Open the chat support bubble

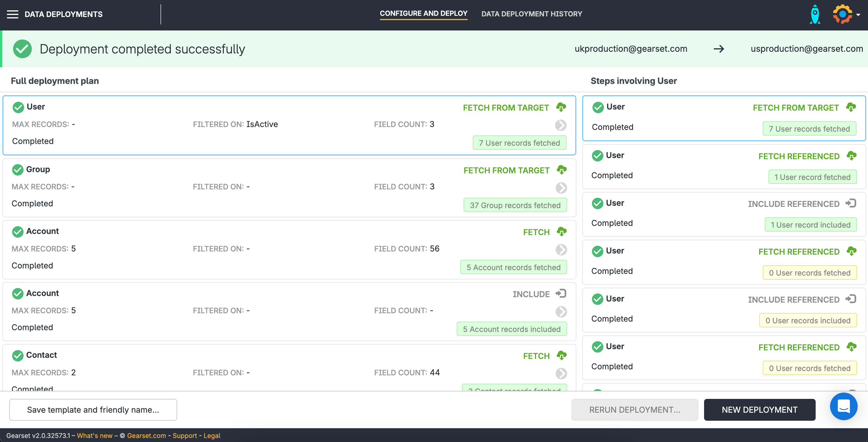pyautogui.click(x=843, y=406)
